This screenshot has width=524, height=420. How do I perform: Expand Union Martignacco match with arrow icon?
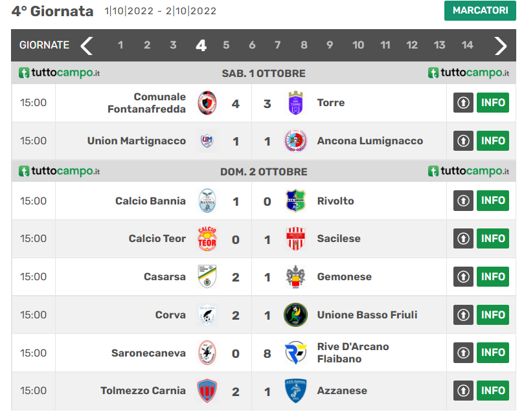tap(463, 141)
